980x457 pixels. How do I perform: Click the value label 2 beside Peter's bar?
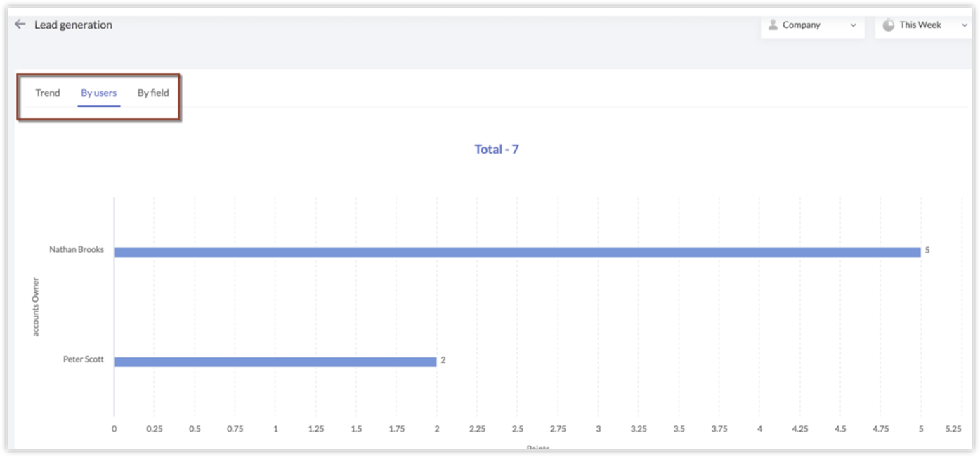[443, 360]
